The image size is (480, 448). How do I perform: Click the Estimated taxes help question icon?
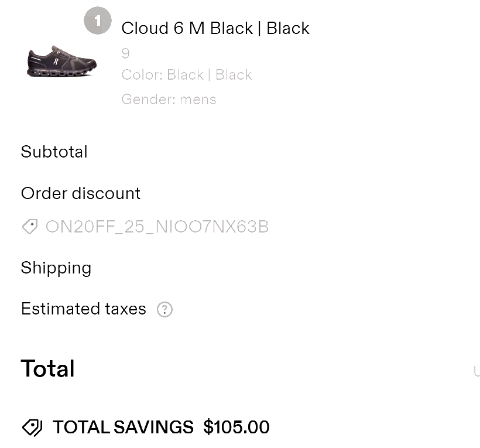tap(164, 309)
